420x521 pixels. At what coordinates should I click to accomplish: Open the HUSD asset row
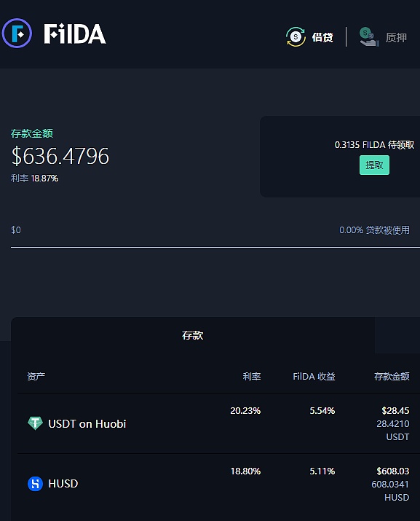[218, 484]
